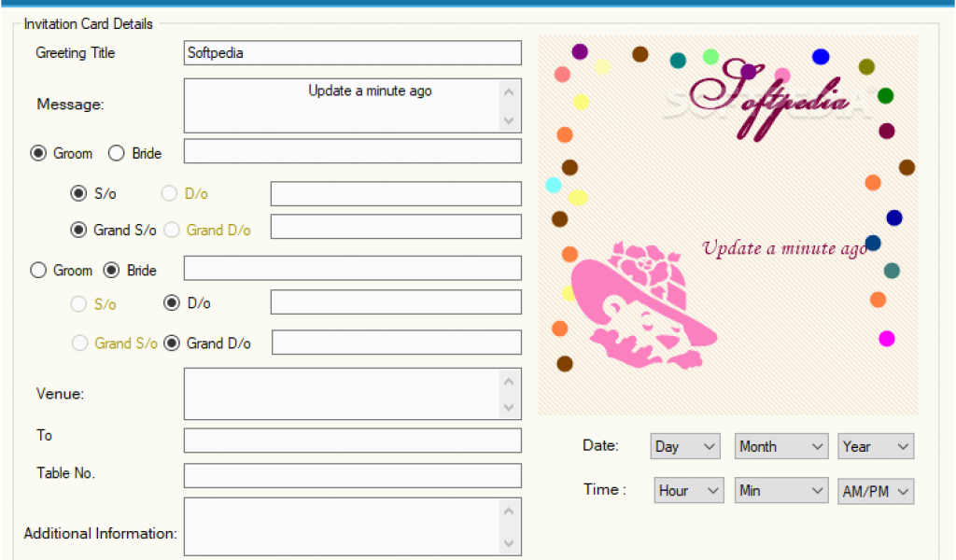Click the Greeting Title field containing Softpedia
The width and height of the screenshot is (956, 560).
[x=353, y=53]
